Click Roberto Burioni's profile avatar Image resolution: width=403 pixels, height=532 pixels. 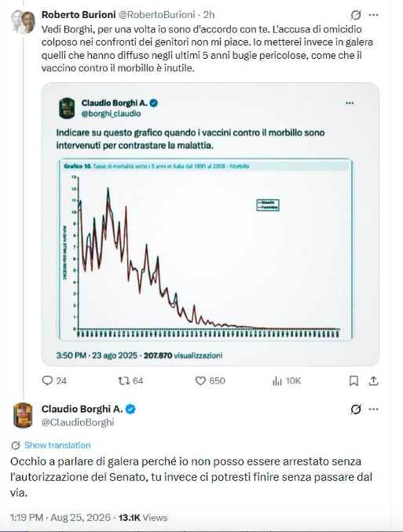click(23, 22)
